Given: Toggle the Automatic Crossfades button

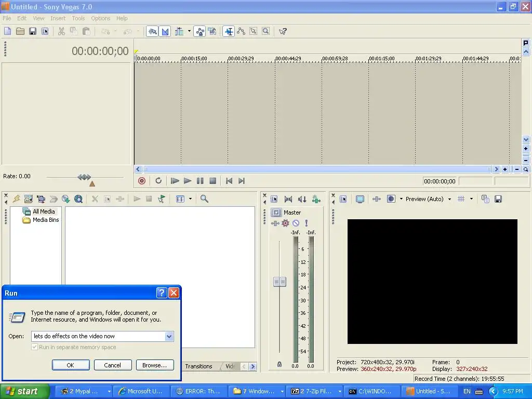Looking at the screenshot, I should point(165,32).
